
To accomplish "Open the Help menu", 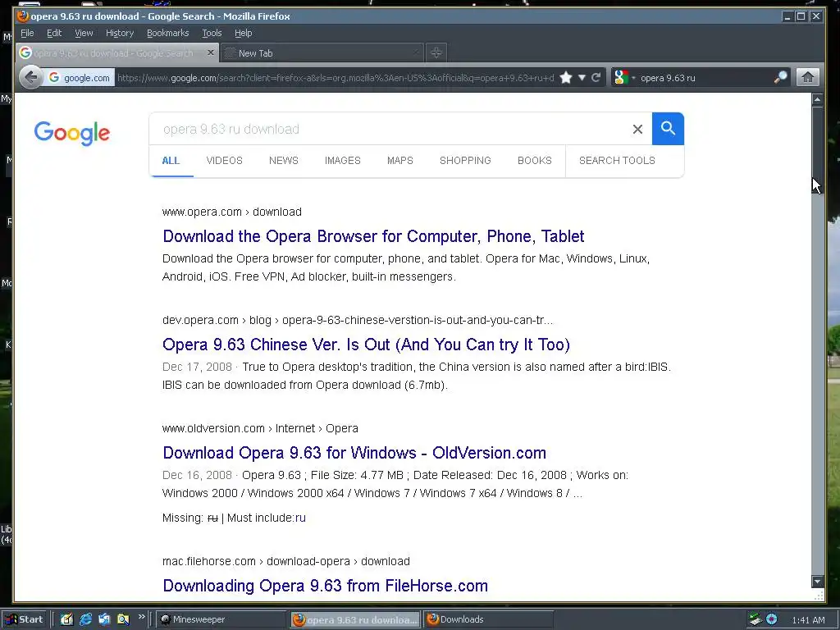I will 243,33.
